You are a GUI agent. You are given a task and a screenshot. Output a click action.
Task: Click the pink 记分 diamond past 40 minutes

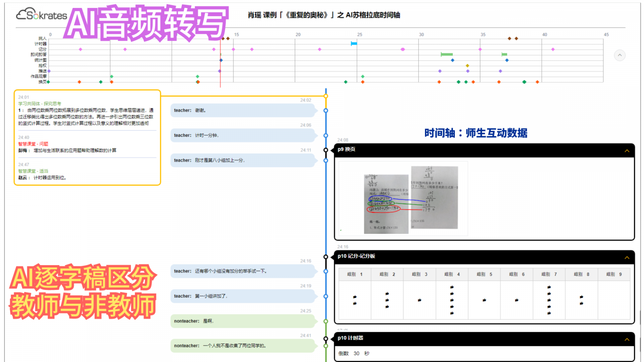pyautogui.click(x=553, y=49)
